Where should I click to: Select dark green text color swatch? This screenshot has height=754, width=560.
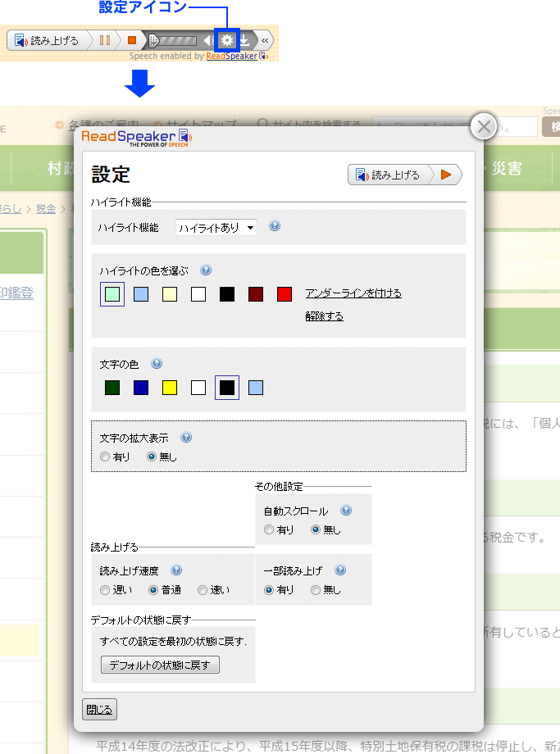[112, 388]
